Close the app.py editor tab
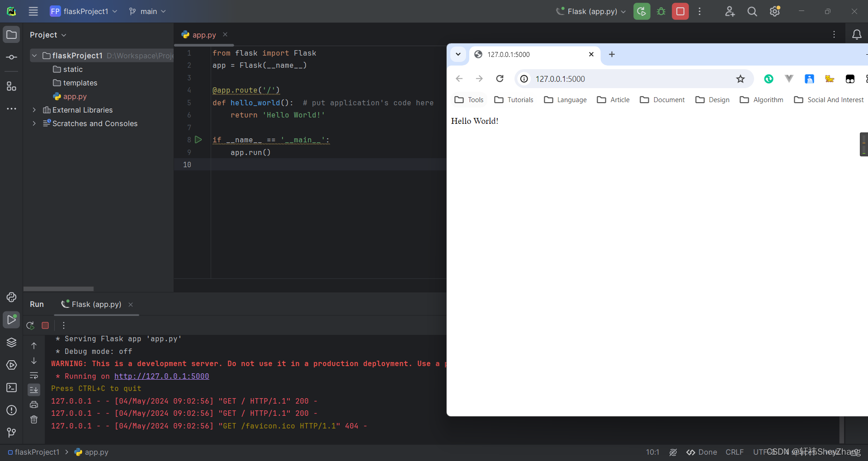The width and height of the screenshot is (868, 461). [x=225, y=34]
